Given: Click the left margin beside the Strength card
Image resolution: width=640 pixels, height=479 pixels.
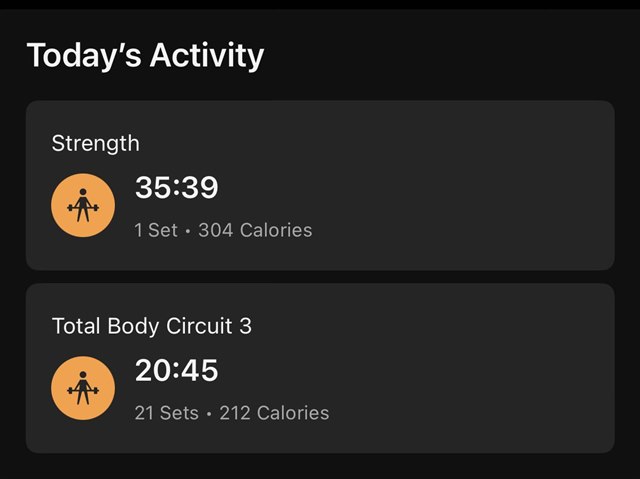Looking at the screenshot, I should pos(12,185).
